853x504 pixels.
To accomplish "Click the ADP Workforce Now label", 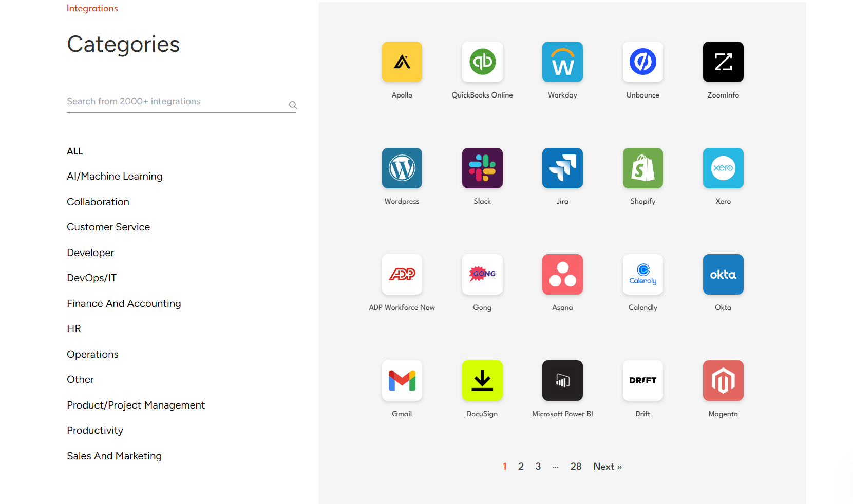I will click(402, 307).
